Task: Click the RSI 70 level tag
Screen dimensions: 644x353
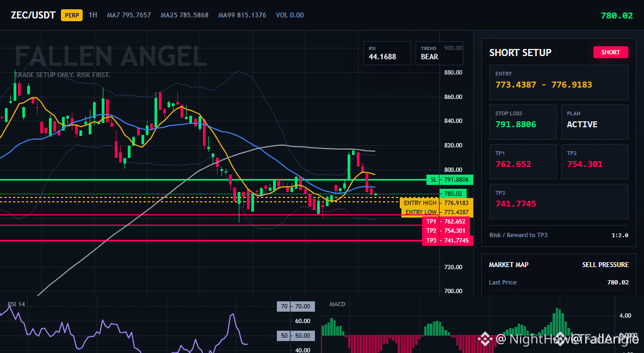Action: [x=296, y=307]
